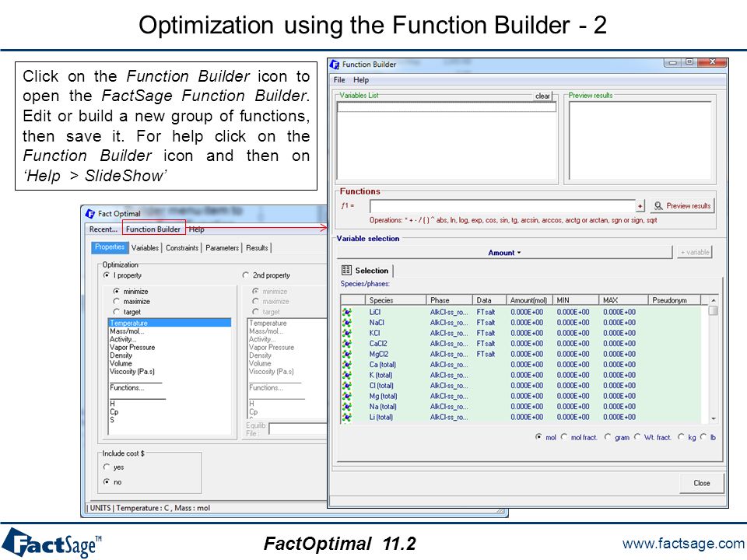Click the Pseudonym column header
This screenshot has height=560, width=747.
point(674,300)
